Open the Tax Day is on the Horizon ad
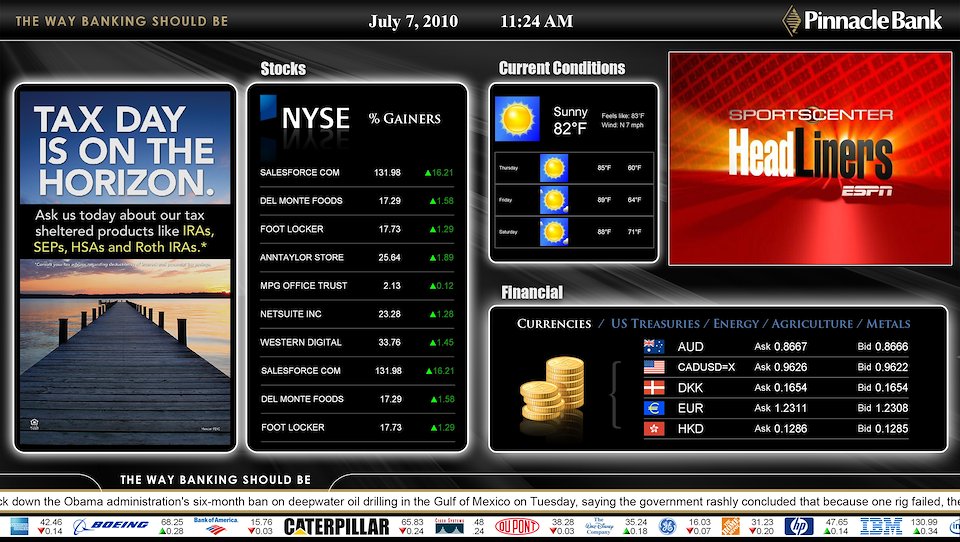This screenshot has width=960, height=542. (x=126, y=268)
